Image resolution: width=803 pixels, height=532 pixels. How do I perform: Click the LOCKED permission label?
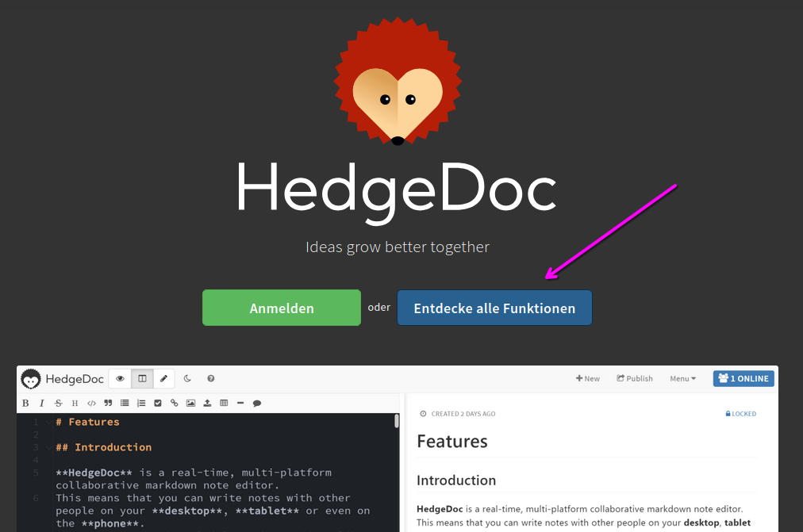pyautogui.click(x=741, y=414)
